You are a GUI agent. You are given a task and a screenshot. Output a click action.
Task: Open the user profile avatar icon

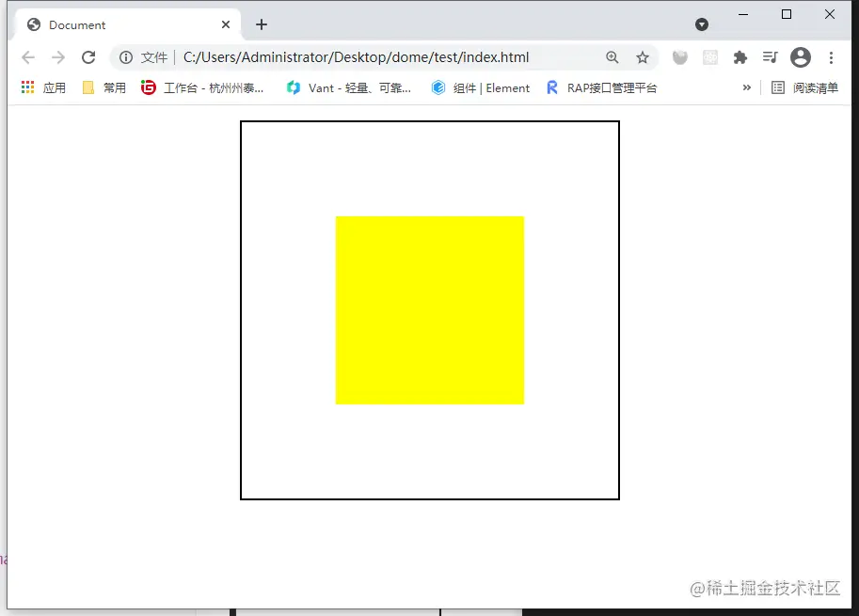[x=801, y=57]
